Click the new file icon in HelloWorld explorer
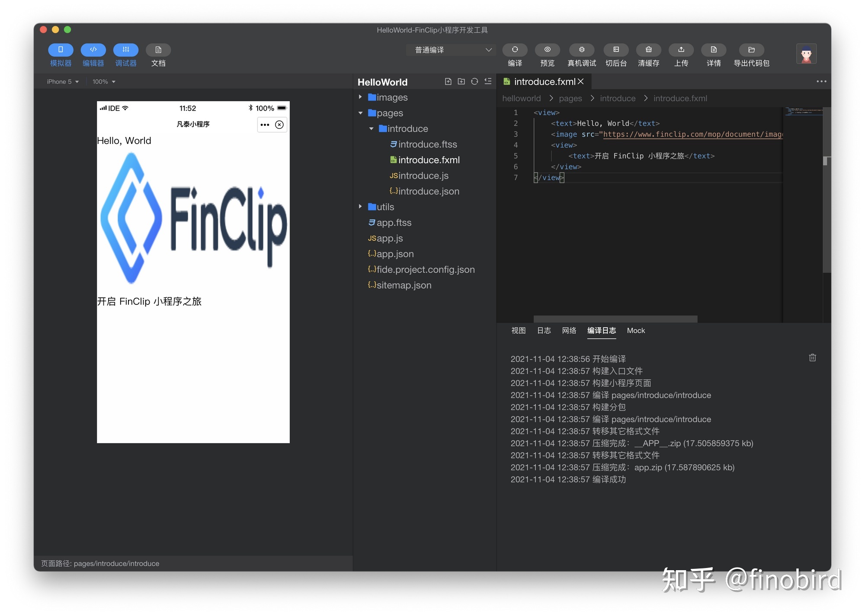Viewport: 865px width, 616px height. pyautogui.click(x=448, y=82)
